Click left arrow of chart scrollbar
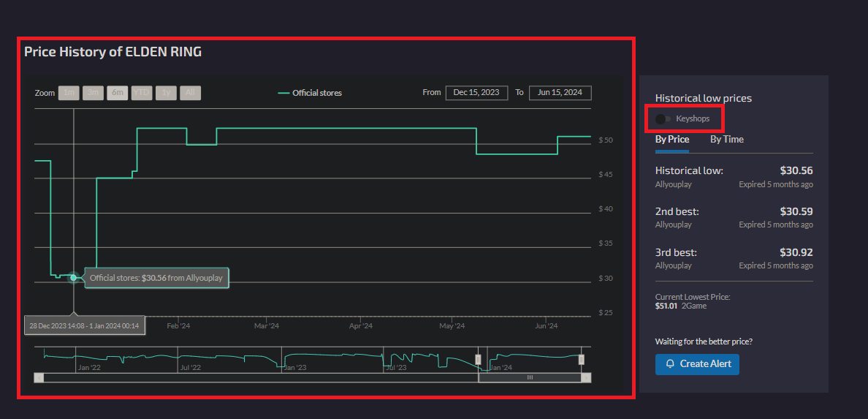 38,377
